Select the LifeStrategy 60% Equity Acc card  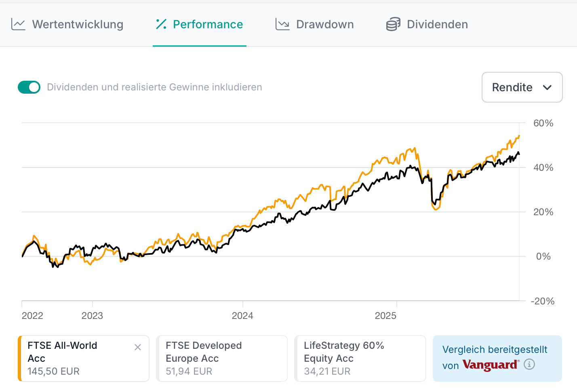tap(360, 358)
